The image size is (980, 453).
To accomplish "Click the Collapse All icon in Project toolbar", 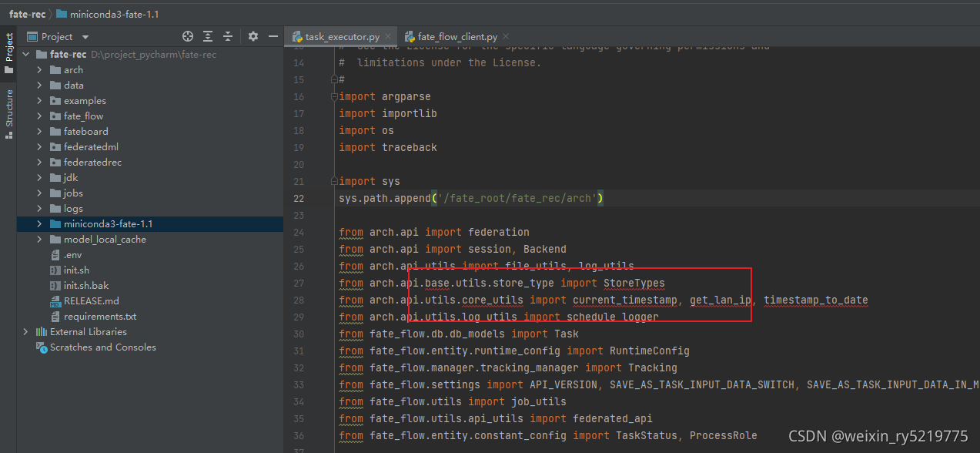I will coord(228,36).
